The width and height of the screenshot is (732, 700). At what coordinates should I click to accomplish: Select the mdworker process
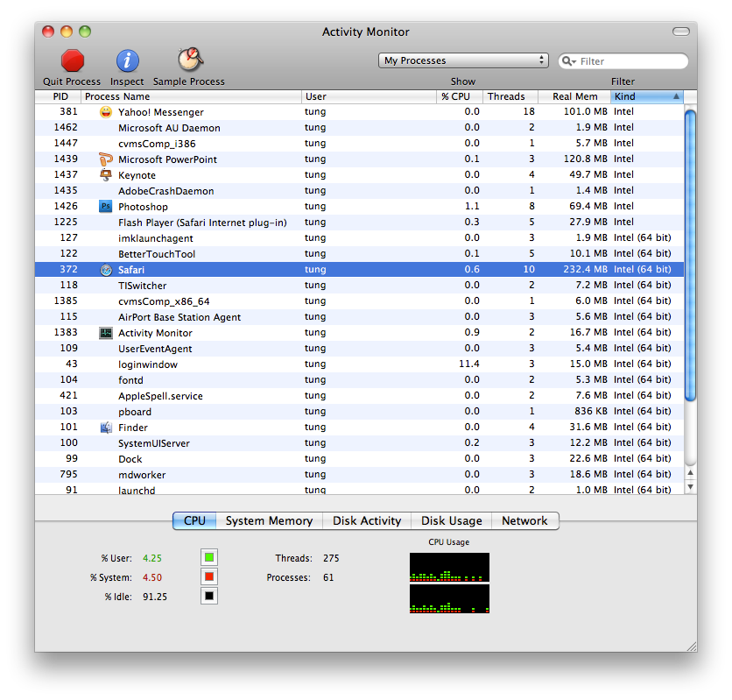360,475
